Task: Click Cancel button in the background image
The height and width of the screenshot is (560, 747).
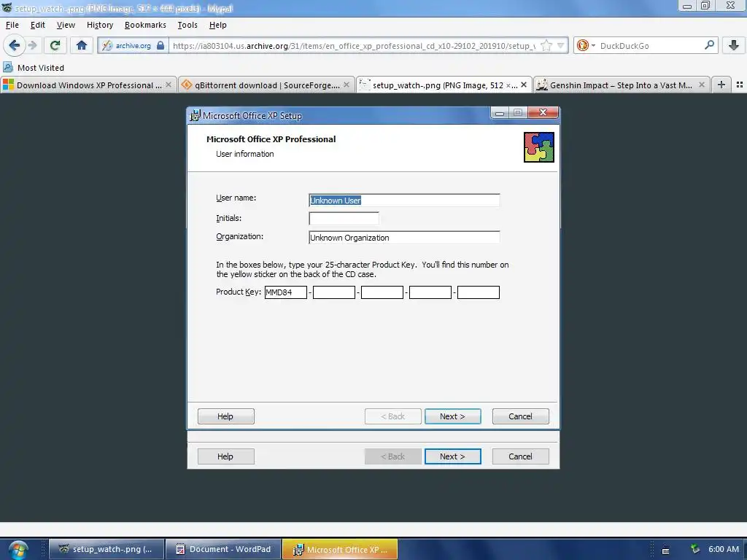Action: (x=520, y=456)
